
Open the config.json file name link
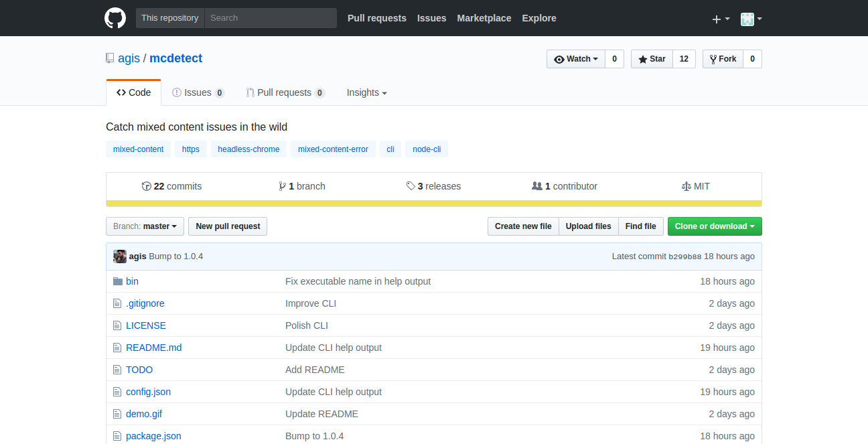(148, 392)
